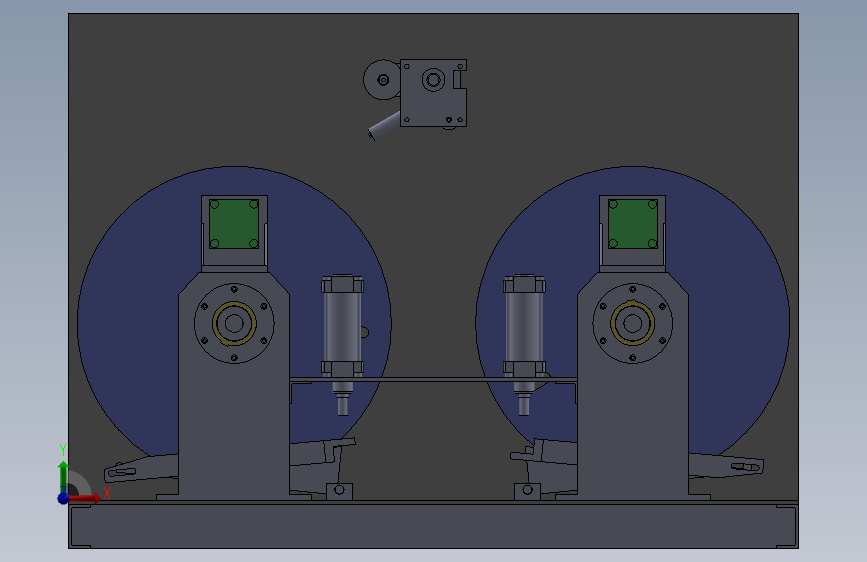Select the round roller beside the top bracket
Image resolution: width=867 pixels, height=562 pixels.
[x=382, y=80]
